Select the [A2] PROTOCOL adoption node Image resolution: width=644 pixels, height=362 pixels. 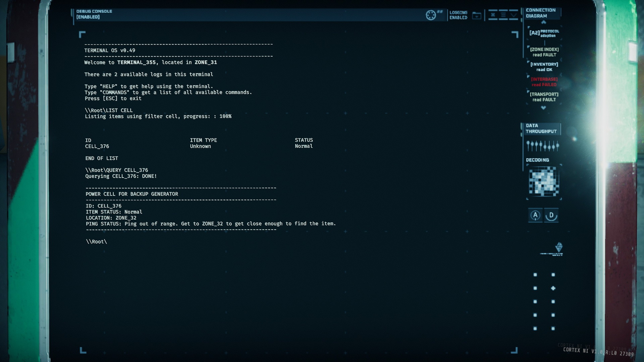pos(544,33)
